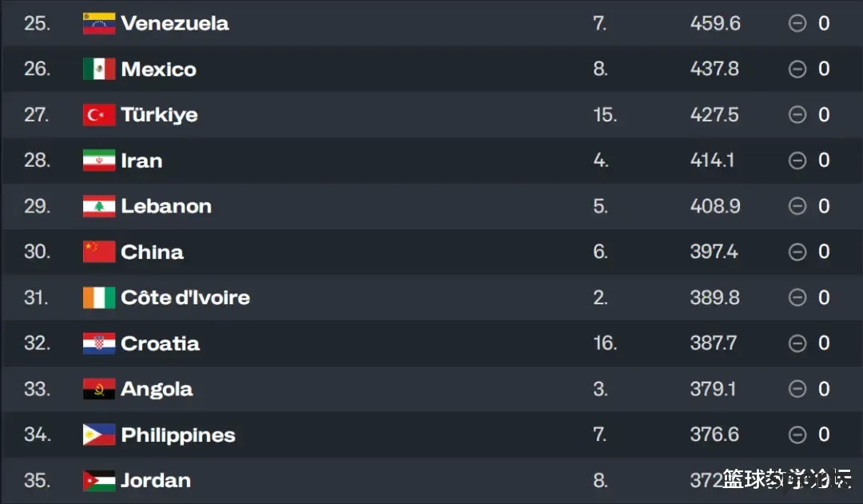Select the Croatia flag icon
This screenshot has width=863, height=504.
99,343
